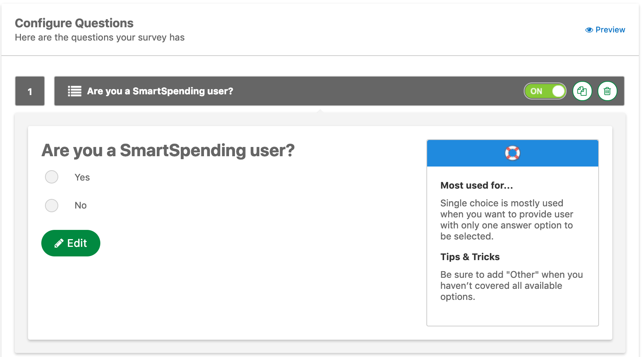Viewport: 644px width, 357px height.
Task: Click the green Edit button
Action: click(71, 243)
